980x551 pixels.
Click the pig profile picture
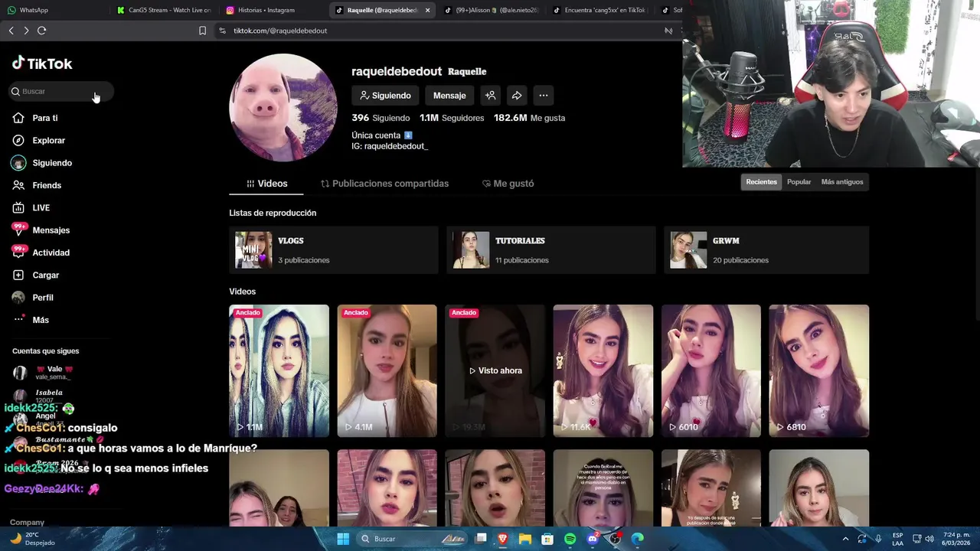click(x=283, y=107)
